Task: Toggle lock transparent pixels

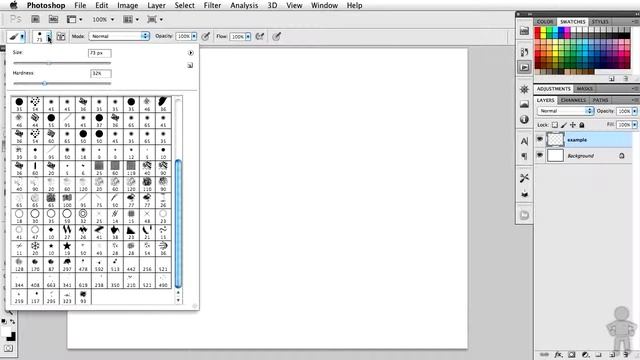Action: [x=555, y=125]
